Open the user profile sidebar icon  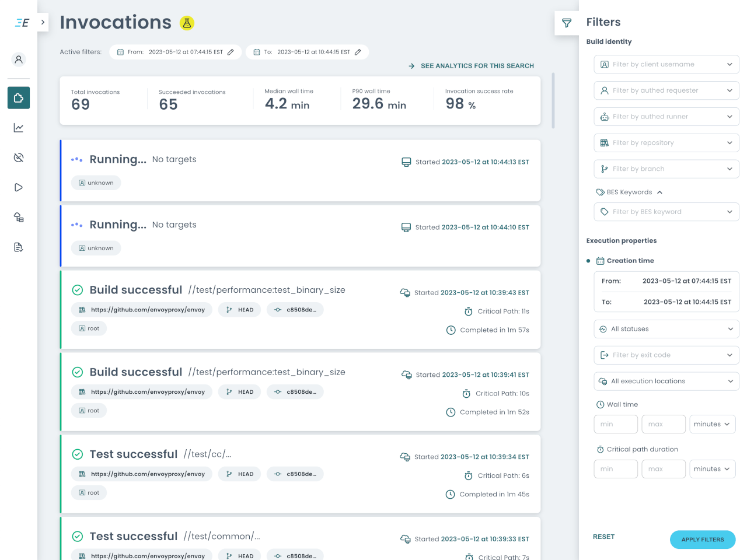(18, 59)
